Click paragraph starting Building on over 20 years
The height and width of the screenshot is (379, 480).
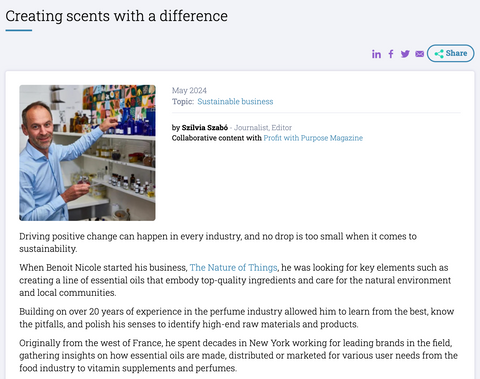[x=237, y=318]
